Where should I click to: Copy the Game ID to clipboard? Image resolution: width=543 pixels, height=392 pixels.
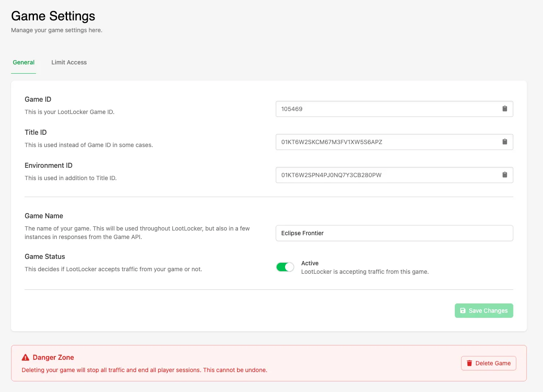point(505,108)
